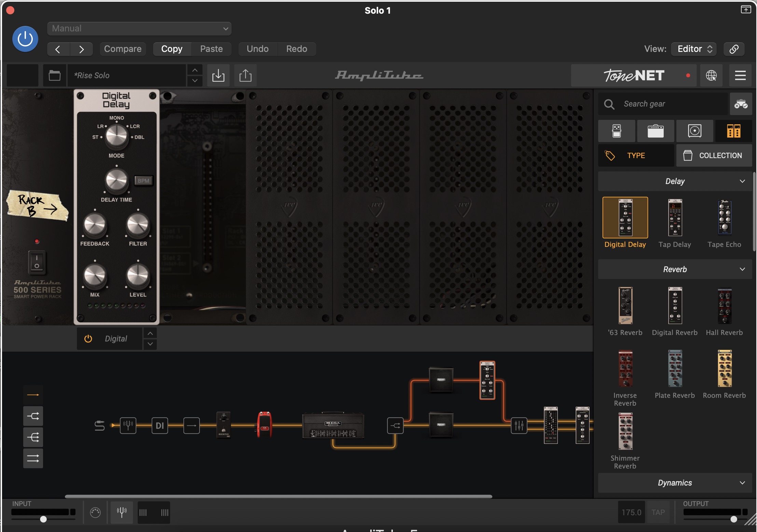Click the Copy button
757x532 pixels.
pos(172,49)
